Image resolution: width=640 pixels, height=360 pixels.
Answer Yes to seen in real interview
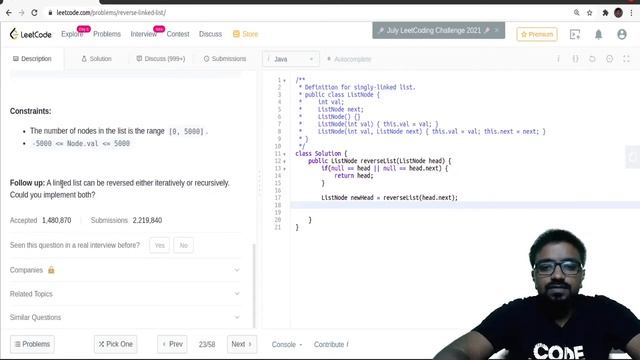point(159,245)
